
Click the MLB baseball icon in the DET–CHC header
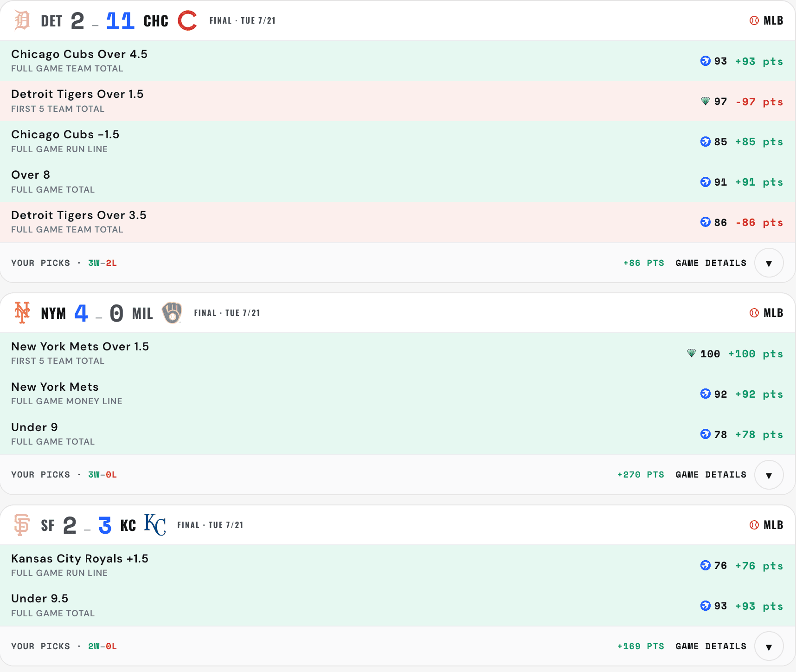[754, 20]
